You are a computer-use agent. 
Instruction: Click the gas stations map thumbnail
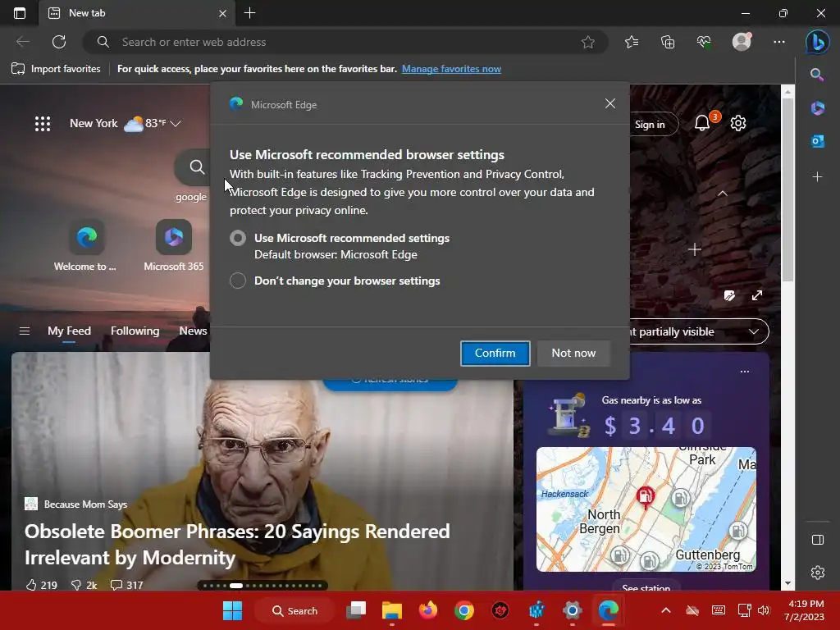pos(646,509)
